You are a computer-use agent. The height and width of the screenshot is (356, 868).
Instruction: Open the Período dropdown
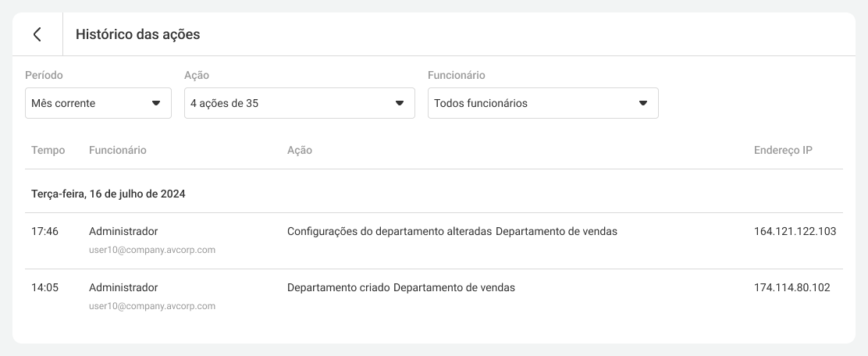click(98, 103)
